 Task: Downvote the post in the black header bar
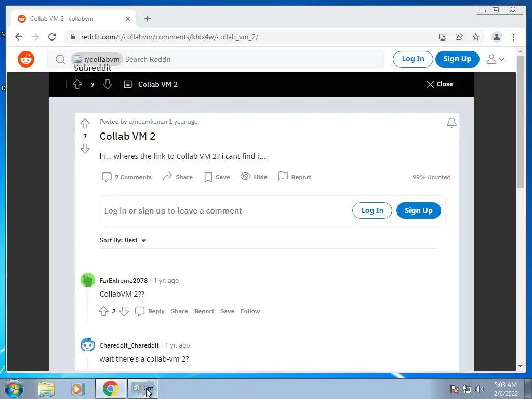(107, 84)
